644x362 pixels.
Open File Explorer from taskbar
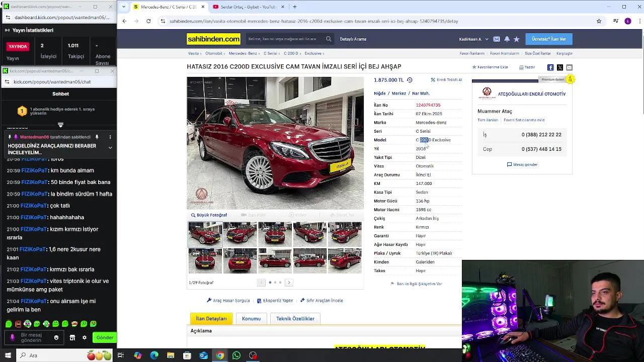click(170, 355)
